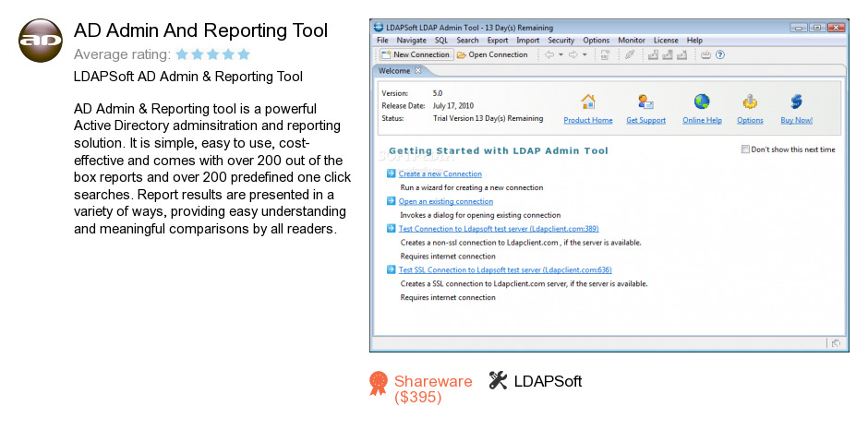This screenshot has height=430, width=868.
Task: Click the small icon in the status bar
Action: [836, 343]
